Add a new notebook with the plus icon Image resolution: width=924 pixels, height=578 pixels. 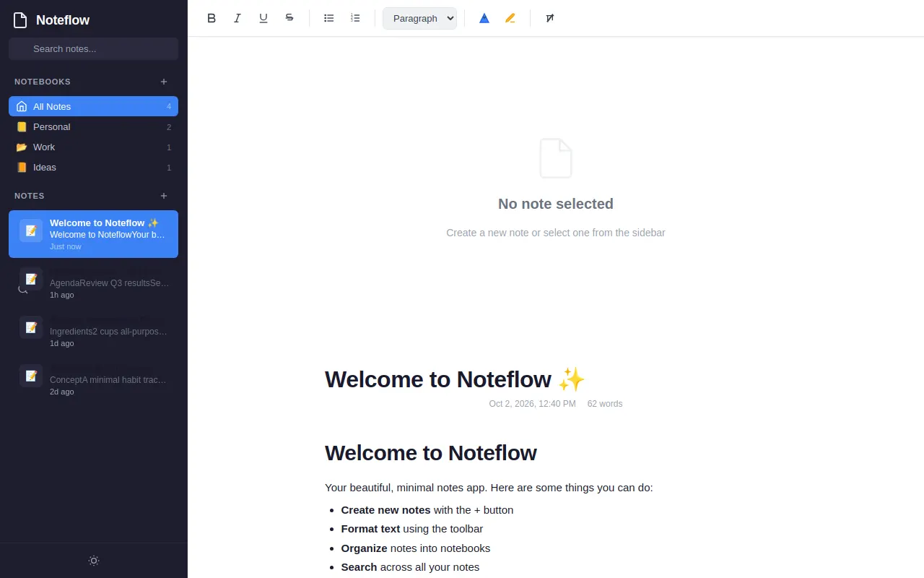point(164,82)
